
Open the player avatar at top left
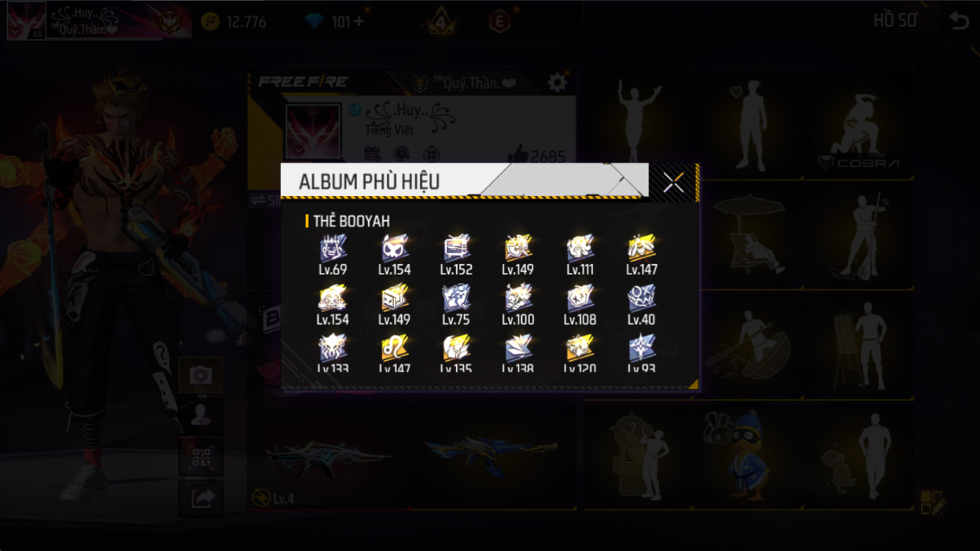tap(26, 21)
